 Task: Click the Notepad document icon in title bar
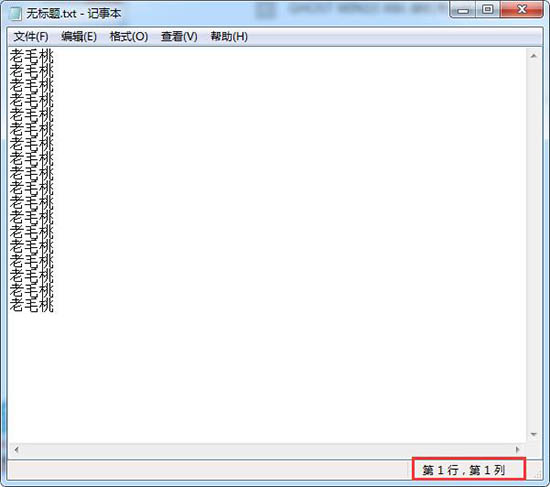pos(15,13)
